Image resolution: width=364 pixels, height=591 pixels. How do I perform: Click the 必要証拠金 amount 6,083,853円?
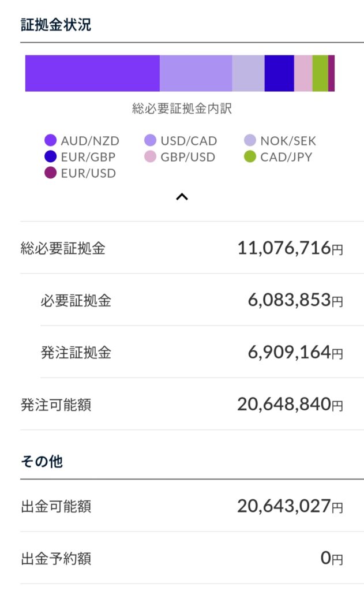click(295, 300)
